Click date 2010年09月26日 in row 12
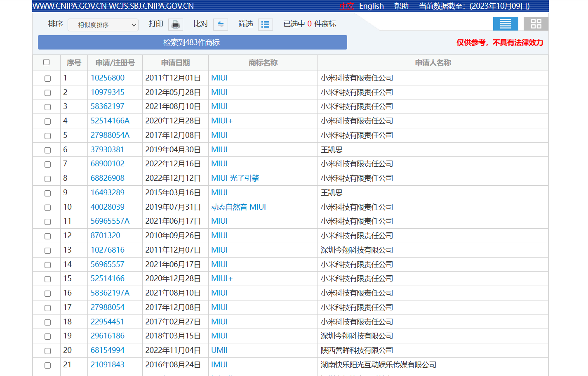Viewport: 588px width, 376px height. 173,236
